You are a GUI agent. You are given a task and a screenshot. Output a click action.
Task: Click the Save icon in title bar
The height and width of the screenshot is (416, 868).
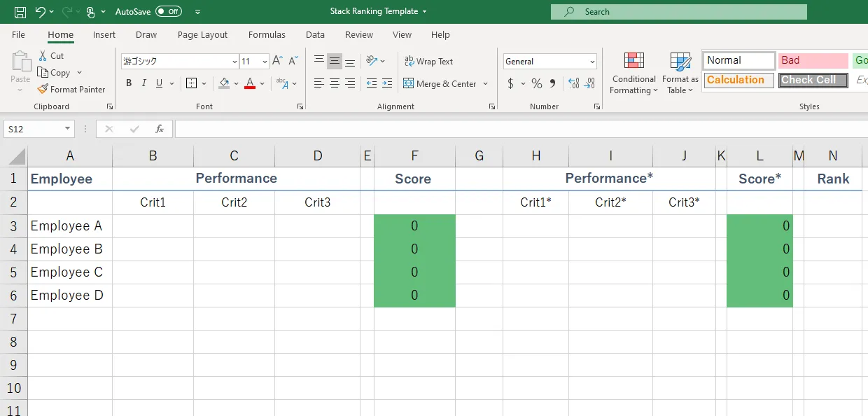(20, 12)
